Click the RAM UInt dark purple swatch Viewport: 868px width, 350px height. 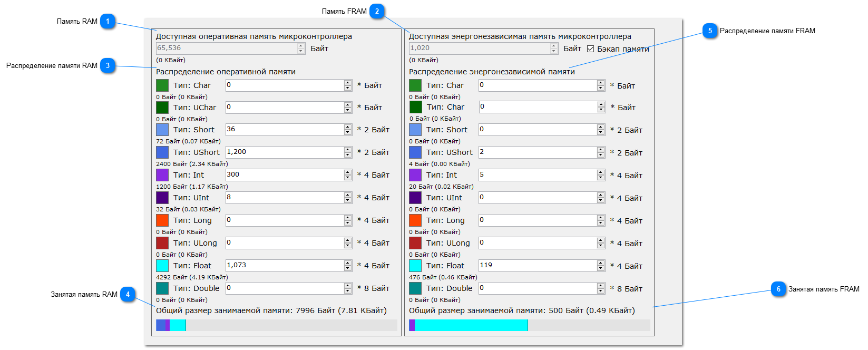tap(162, 198)
